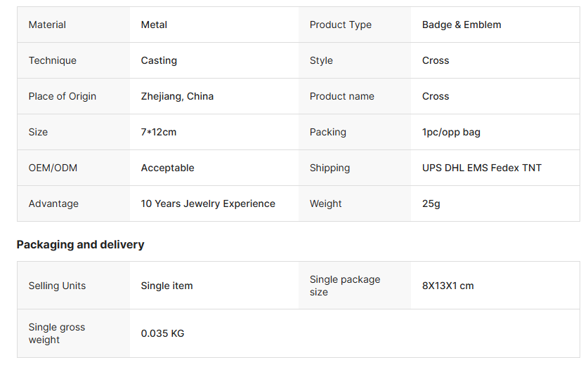The width and height of the screenshot is (588, 367).
Task: Click the UPS DHL EMS Fedex TNT text
Action: click(x=481, y=168)
